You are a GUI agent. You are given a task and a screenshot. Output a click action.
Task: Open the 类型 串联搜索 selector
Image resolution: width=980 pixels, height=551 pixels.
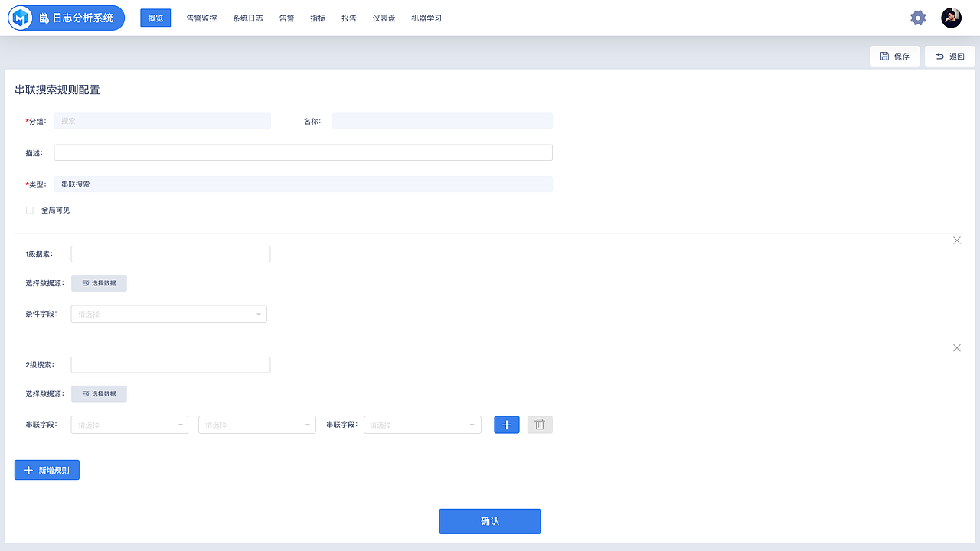pyautogui.click(x=303, y=184)
